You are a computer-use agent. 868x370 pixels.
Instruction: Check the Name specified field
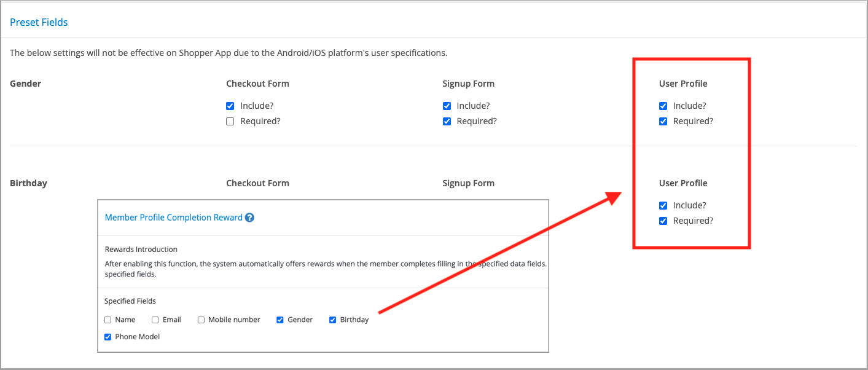click(108, 320)
